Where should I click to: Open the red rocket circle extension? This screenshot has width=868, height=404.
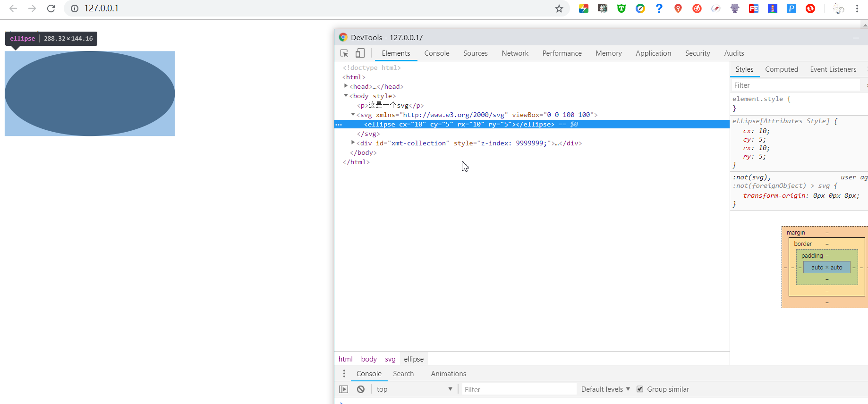pos(697,8)
